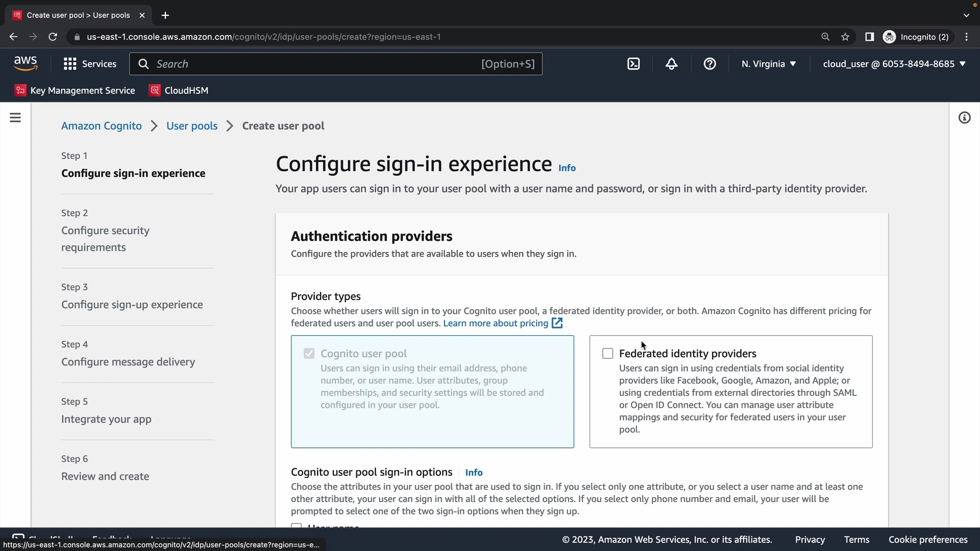The image size is (980, 551).
Task: Click Info link beside sign-in options
Action: (x=474, y=472)
